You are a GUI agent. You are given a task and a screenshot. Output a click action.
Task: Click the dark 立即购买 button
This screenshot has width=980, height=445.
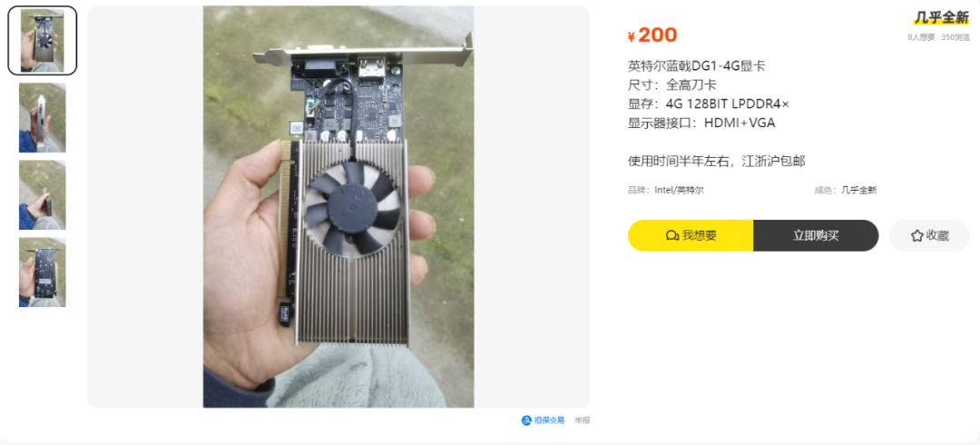pos(817,236)
